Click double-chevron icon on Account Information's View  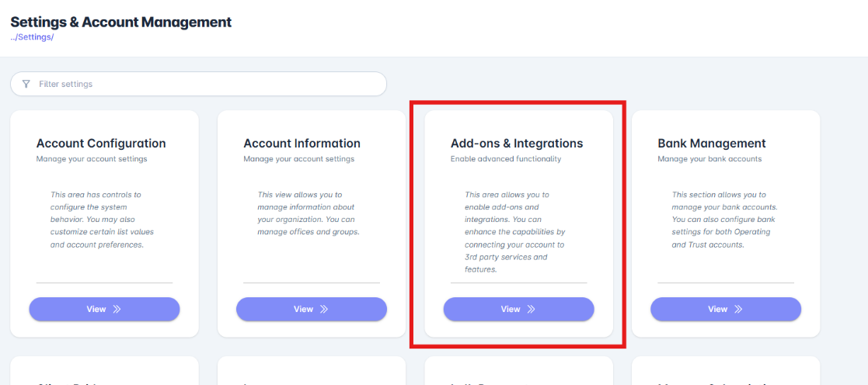point(324,309)
